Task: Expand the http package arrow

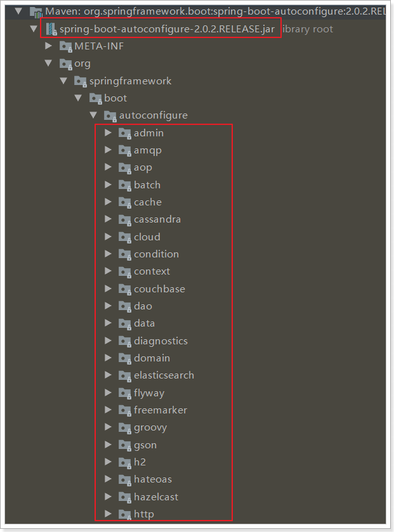Action: 108,514
